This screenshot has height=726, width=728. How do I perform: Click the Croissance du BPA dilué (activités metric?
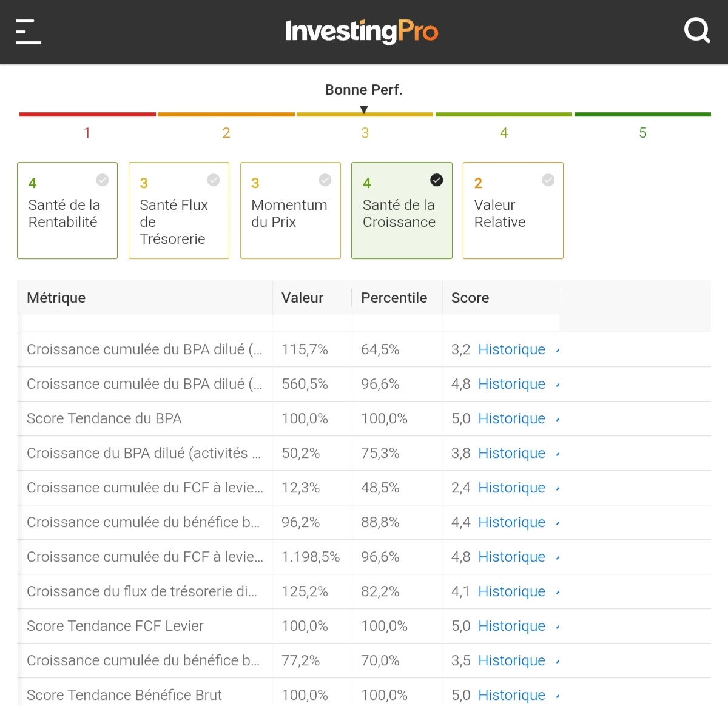coord(144,453)
